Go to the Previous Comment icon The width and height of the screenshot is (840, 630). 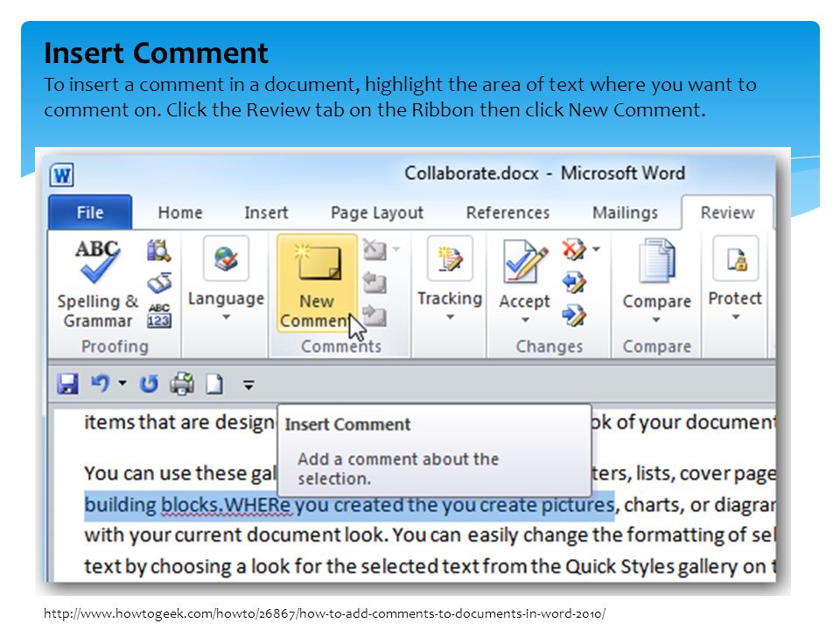pos(374,282)
